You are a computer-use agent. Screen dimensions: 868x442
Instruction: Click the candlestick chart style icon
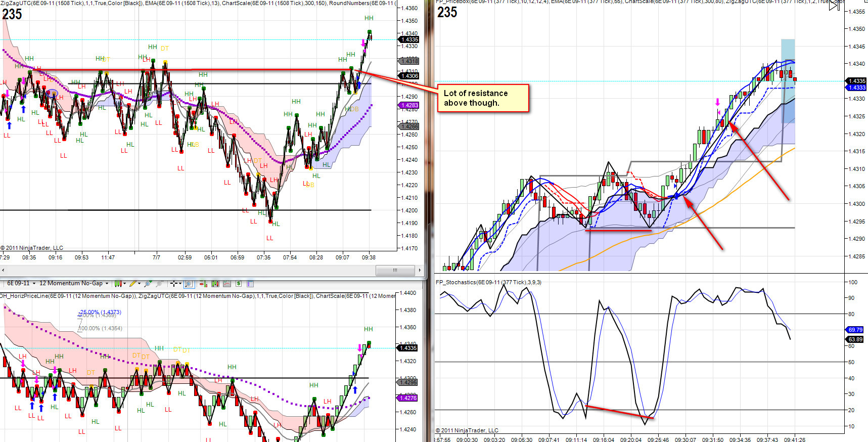(118, 284)
